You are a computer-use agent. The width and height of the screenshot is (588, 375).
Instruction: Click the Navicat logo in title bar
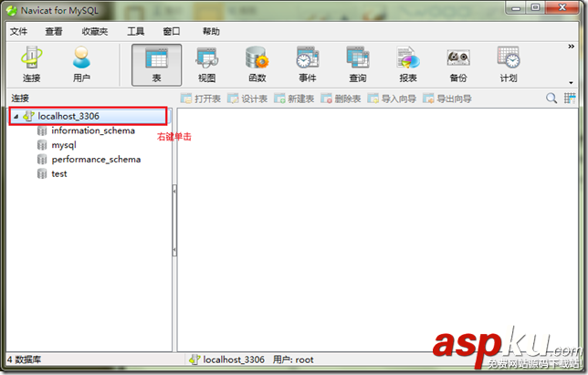(12, 10)
